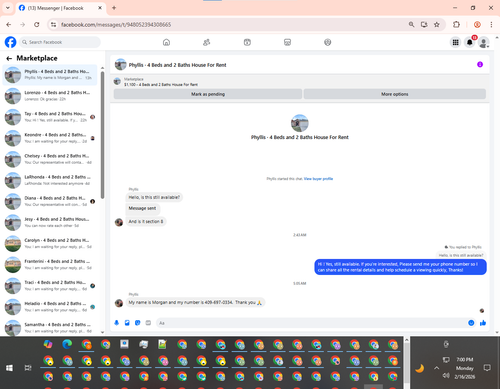Open the sticker chooser icon
This screenshot has height=389, width=500.
pos(138,323)
